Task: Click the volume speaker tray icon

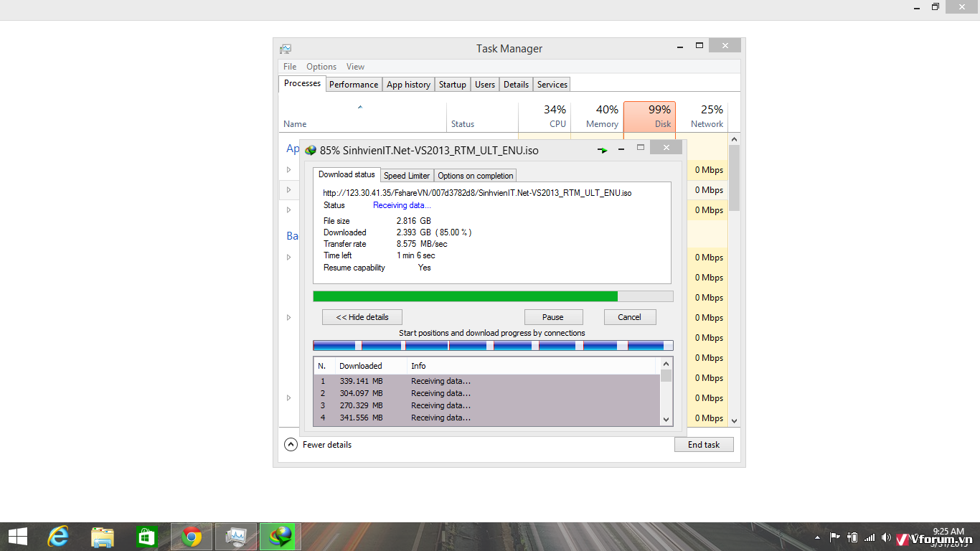Action: coord(887,537)
